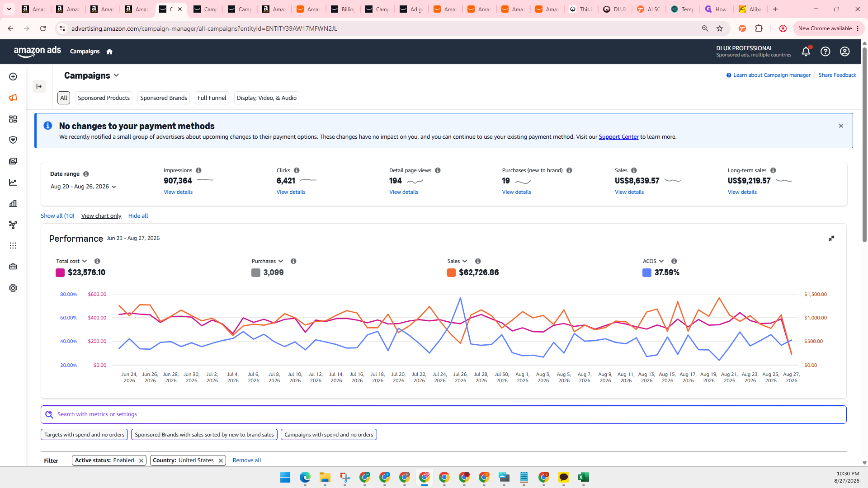Open Chrome extensions puzzle icon
The image size is (868, 488).
[759, 28]
